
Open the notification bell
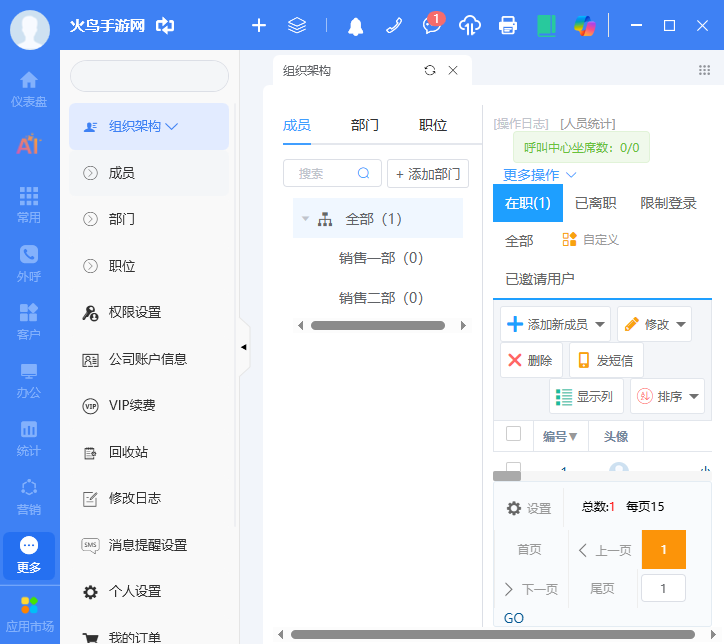[x=355, y=26]
